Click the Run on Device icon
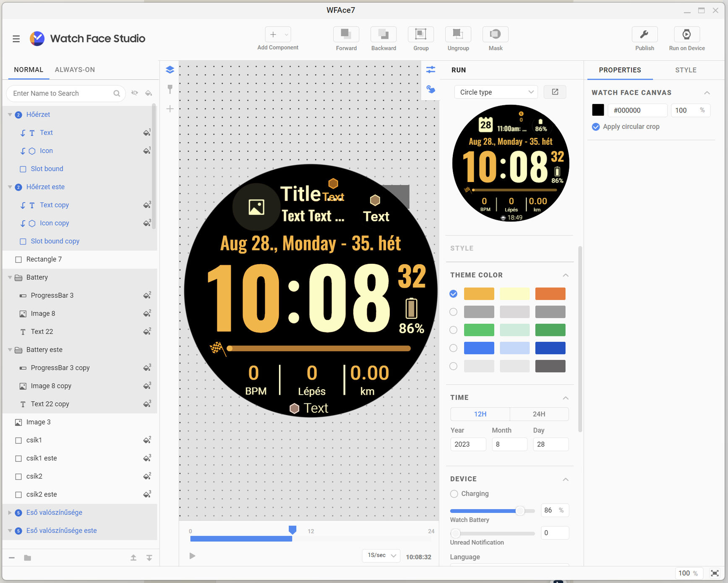728x583 pixels. coord(686,34)
